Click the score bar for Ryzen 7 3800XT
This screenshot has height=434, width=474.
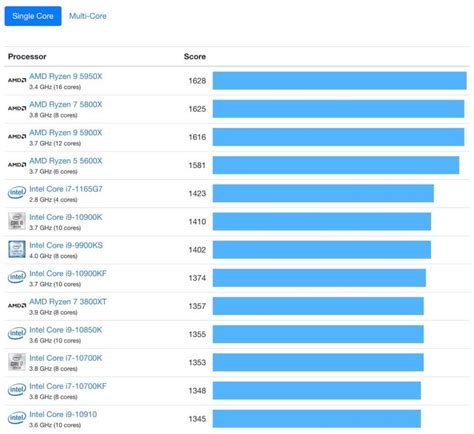318,306
